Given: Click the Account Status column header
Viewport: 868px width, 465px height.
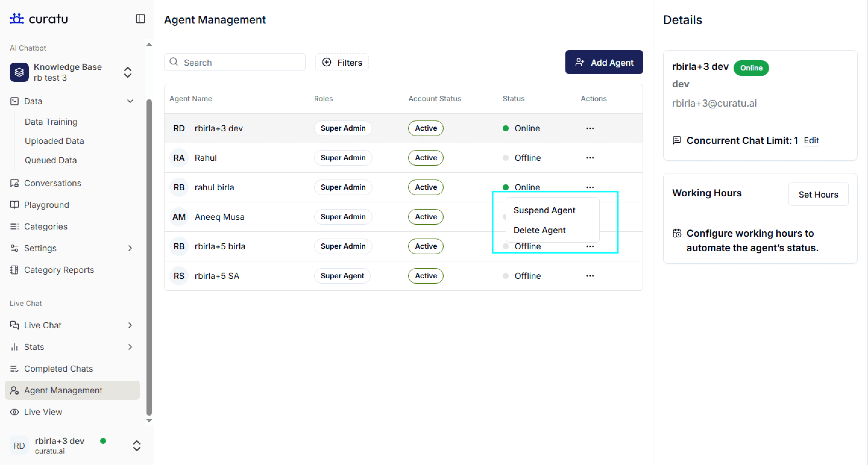Looking at the screenshot, I should pyautogui.click(x=435, y=98).
